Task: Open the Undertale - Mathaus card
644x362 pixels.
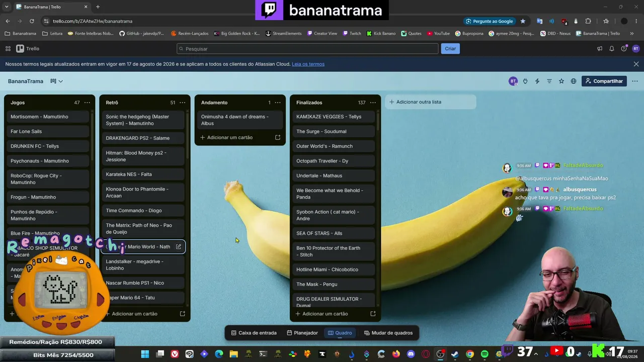Action: 333,175
